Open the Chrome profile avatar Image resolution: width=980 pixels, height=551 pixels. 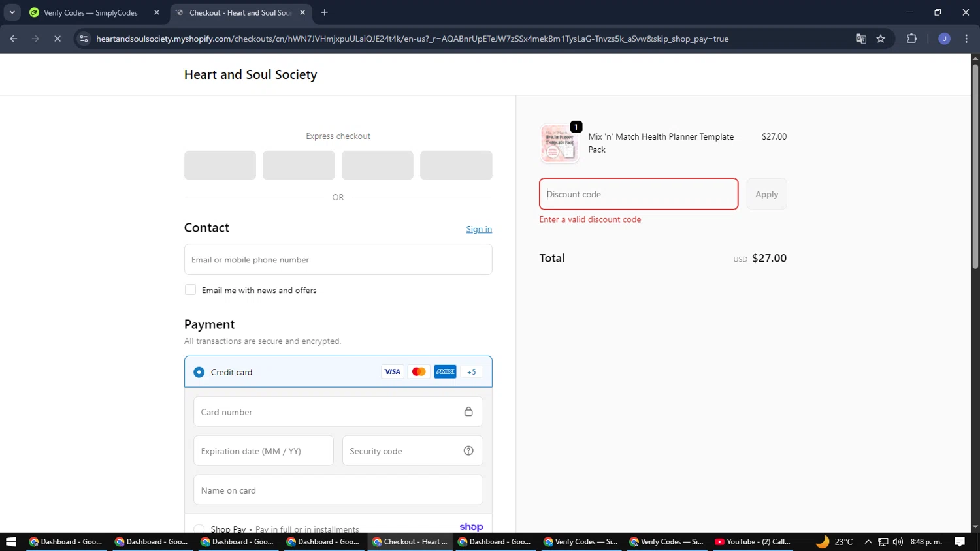coord(944,39)
